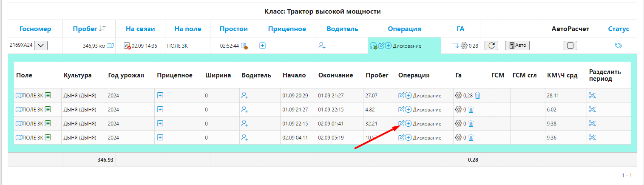Screen dimensions: 644x185
Task: Add trailer for the period starting 01.09 22:15
Action: coord(160,123)
